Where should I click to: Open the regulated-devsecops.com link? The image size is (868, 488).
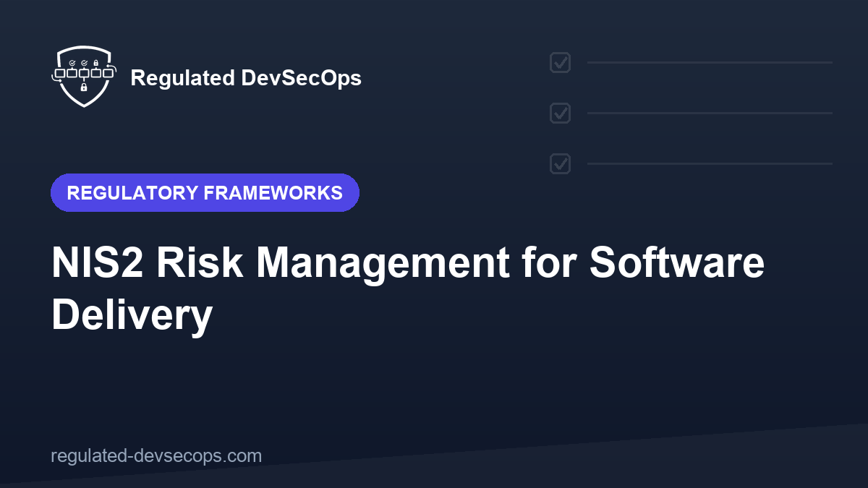156,456
